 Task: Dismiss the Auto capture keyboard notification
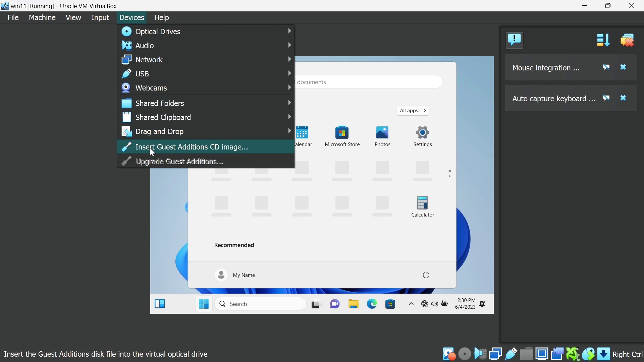pos(623,98)
